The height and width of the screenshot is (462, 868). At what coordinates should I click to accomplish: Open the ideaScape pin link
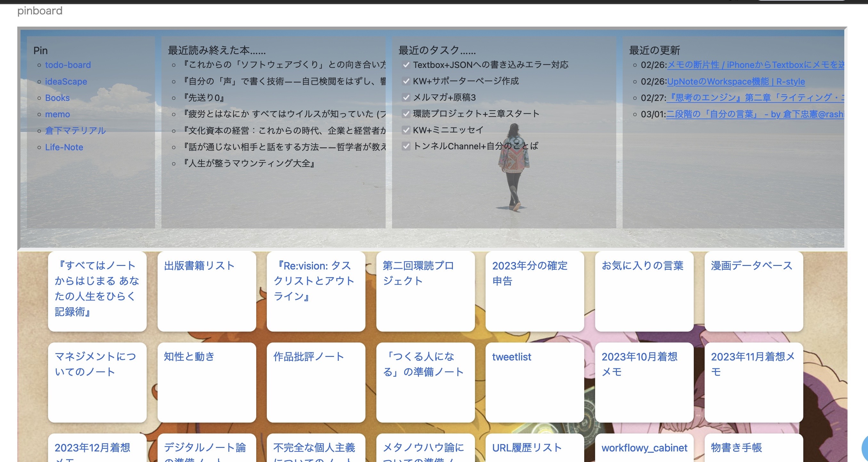pyautogui.click(x=66, y=81)
